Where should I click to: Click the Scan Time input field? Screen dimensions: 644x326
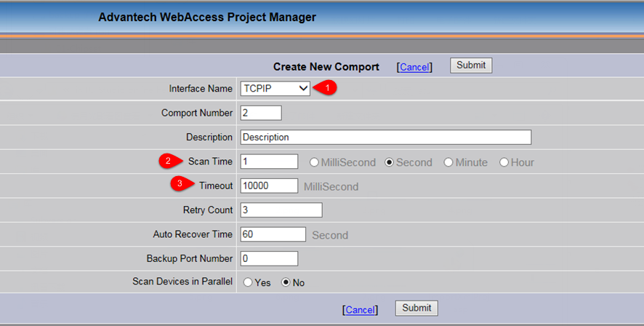pyautogui.click(x=269, y=162)
